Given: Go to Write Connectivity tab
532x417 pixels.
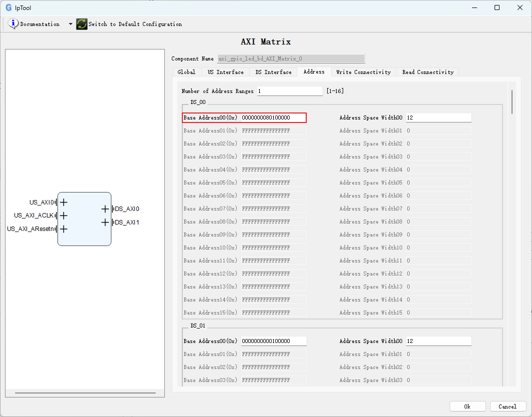Looking at the screenshot, I should click(363, 72).
